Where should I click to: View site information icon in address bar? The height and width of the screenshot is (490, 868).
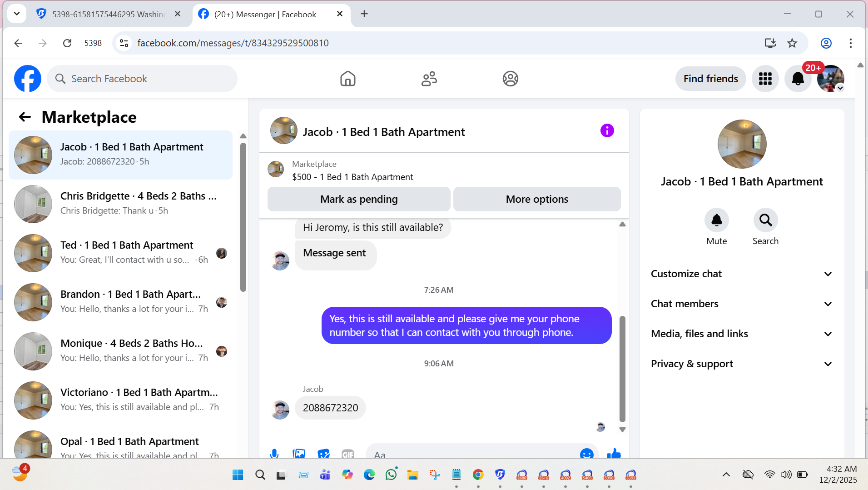[x=124, y=43]
